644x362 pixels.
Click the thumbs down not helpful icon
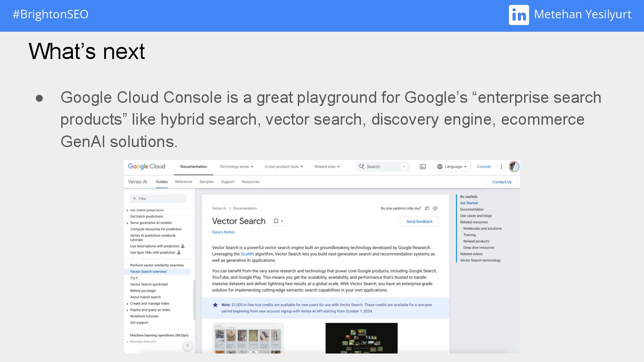pos(435,208)
